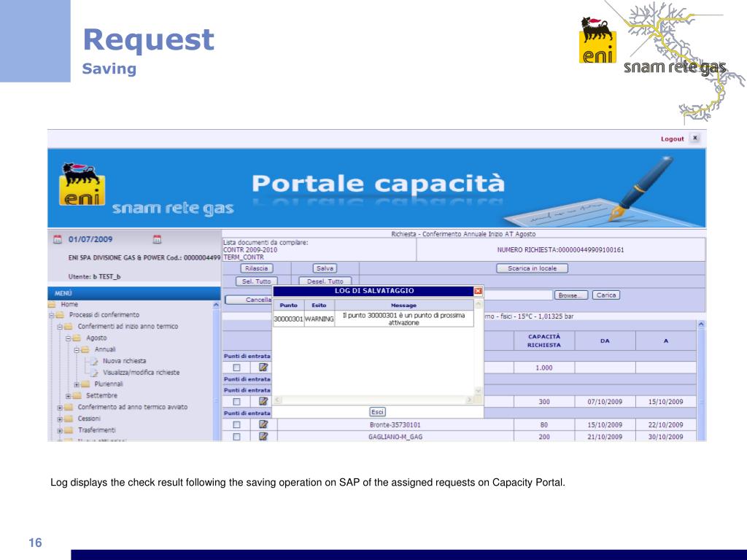Screen dimensions: 747x560
Task: Click the Salva button
Action: [x=325, y=268]
